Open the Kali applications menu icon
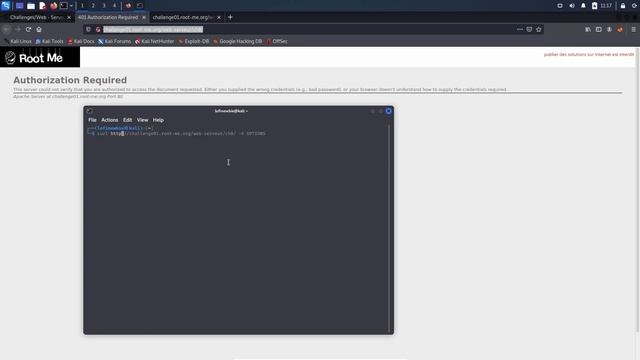 click(5, 5)
